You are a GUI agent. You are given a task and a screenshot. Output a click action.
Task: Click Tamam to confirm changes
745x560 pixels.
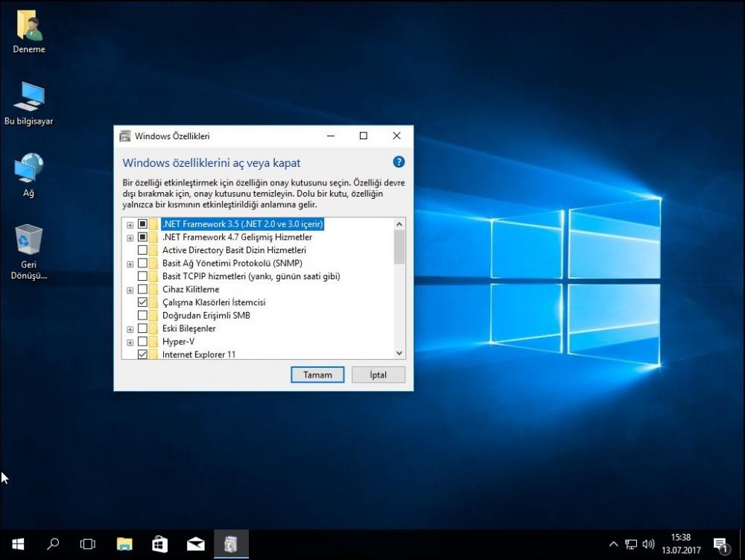point(317,375)
